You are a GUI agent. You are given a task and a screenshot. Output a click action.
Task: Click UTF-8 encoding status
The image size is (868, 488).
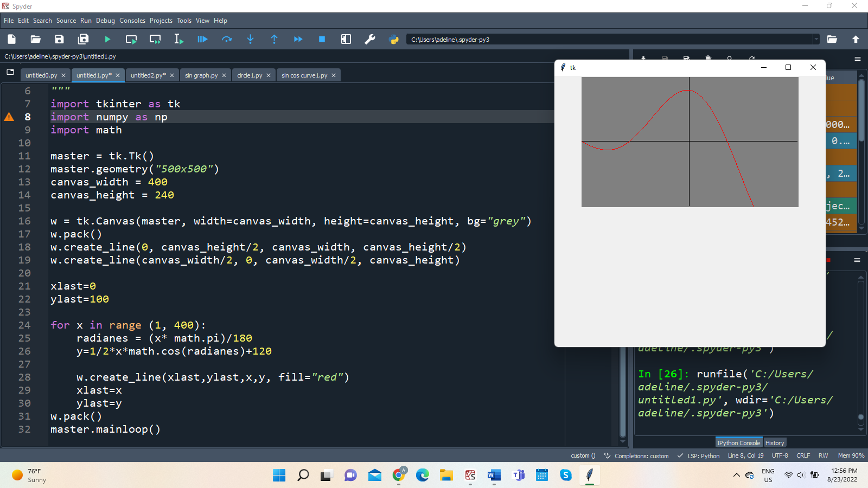(x=780, y=455)
